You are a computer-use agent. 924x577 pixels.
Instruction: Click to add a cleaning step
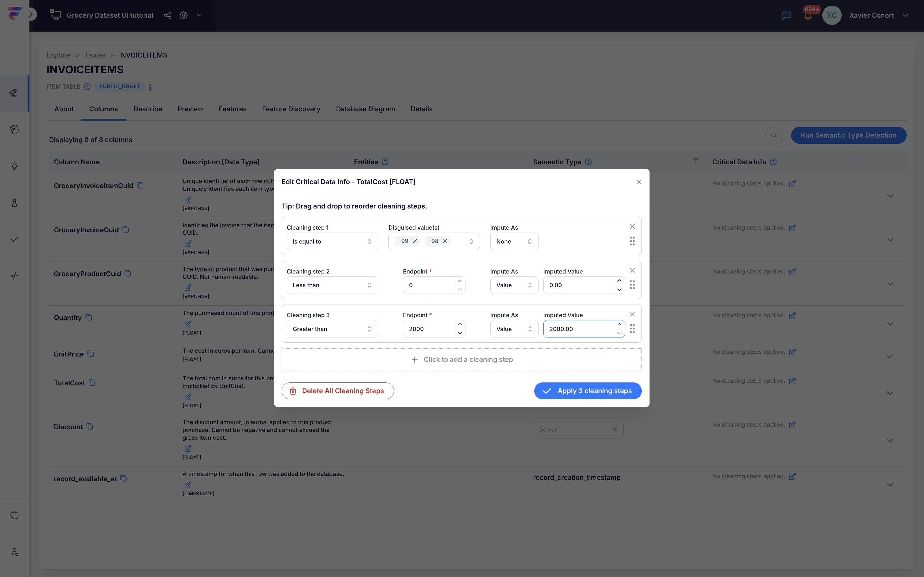[461, 359]
